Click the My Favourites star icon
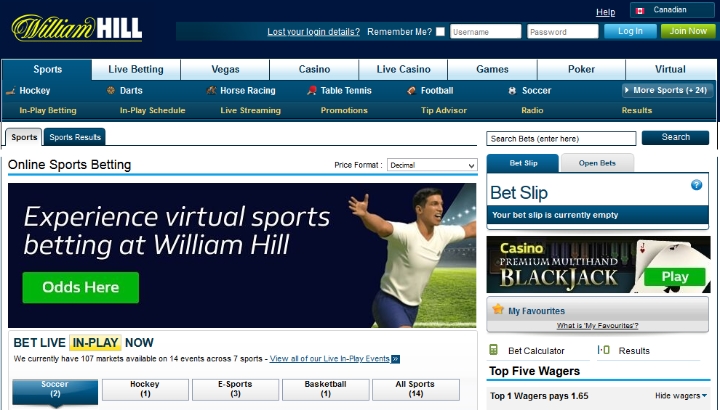The width and height of the screenshot is (720, 410). pyautogui.click(x=498, y=309)
